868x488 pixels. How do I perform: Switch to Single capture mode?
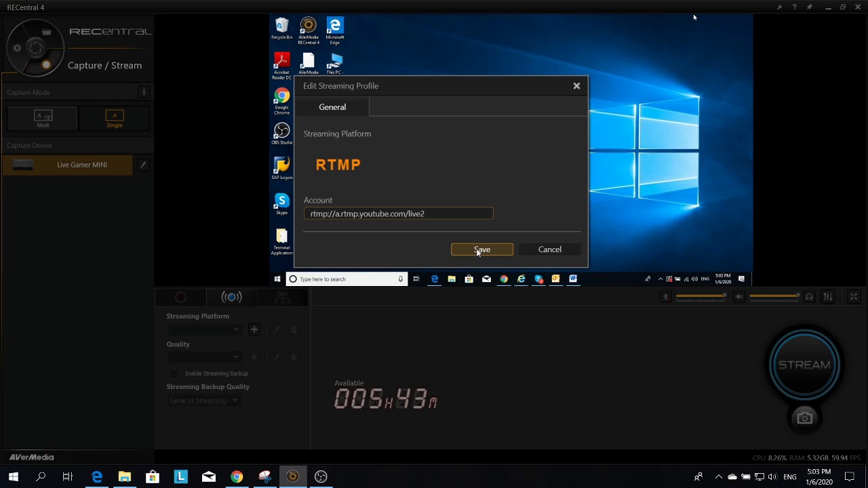[115, 119]
